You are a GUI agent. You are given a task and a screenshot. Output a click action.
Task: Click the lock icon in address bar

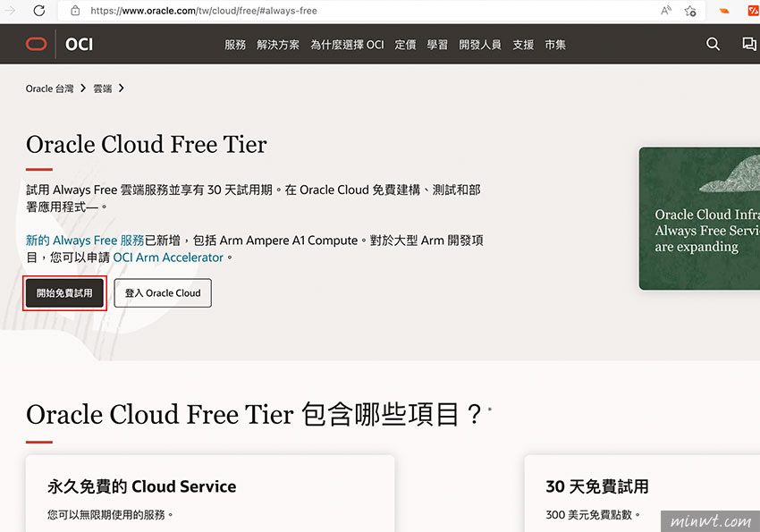click(75, 11)
